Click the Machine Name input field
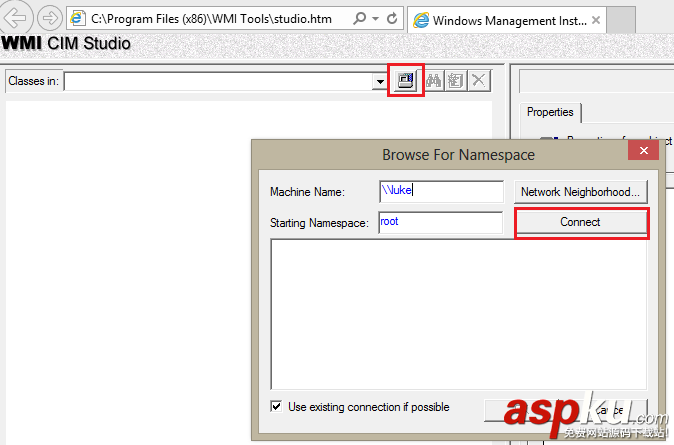The height and width of the screenshot is (445, 674). (x=441, y=191)
